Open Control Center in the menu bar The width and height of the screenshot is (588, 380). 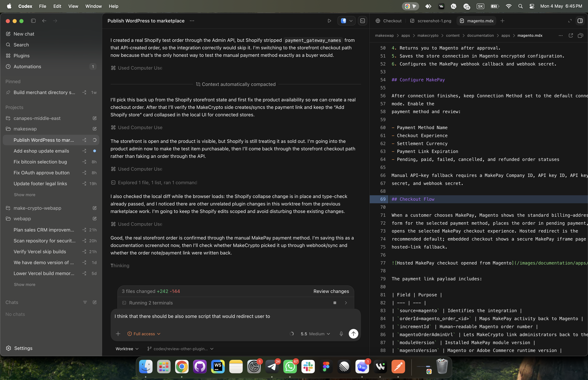coord(532,6)
